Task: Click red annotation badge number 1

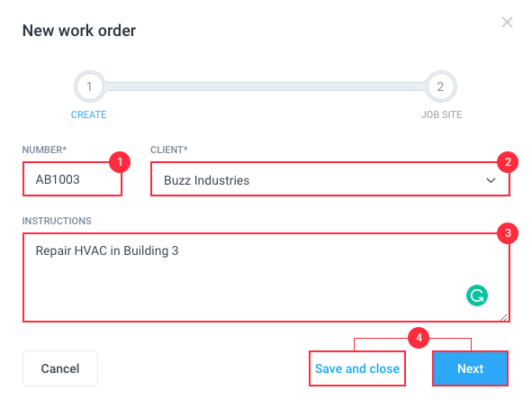Action: (x=120, y=162)
